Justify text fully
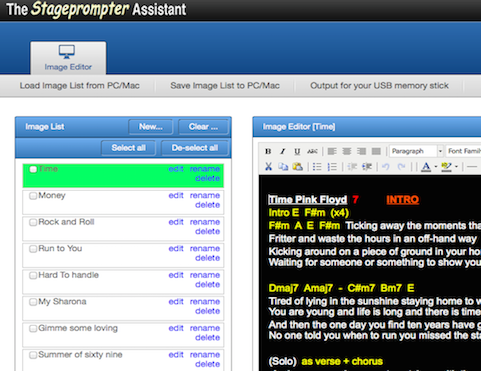The image size is (481, 371). coord(376,151)
